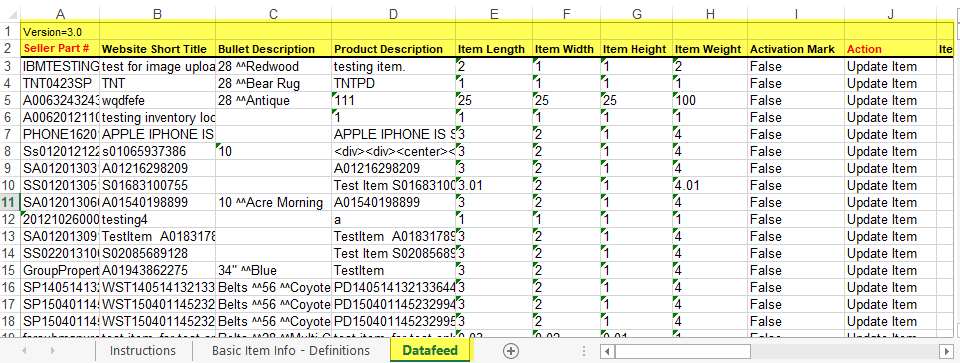Click the TNT0423SP cell

60,83
